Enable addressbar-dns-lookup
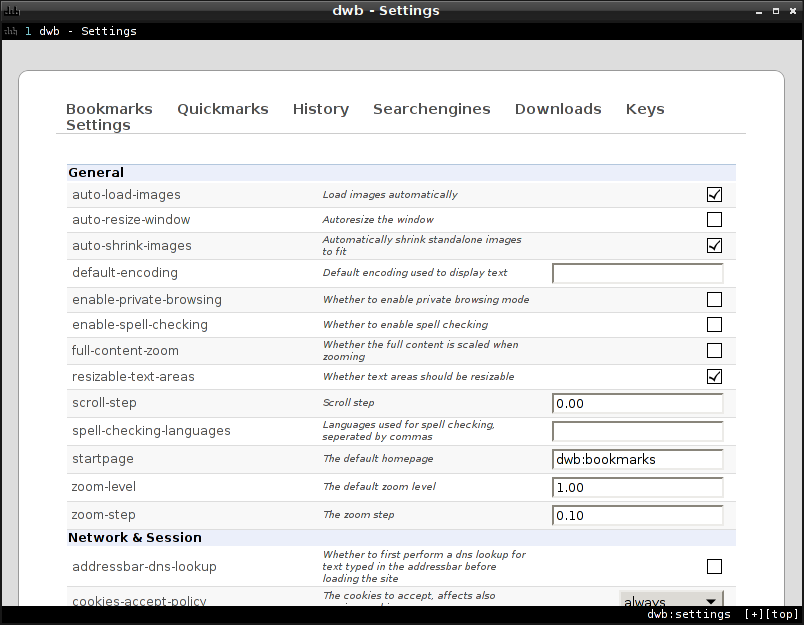Image resolution: width=804 pixels, height=625 pixels. pos(714,566)
